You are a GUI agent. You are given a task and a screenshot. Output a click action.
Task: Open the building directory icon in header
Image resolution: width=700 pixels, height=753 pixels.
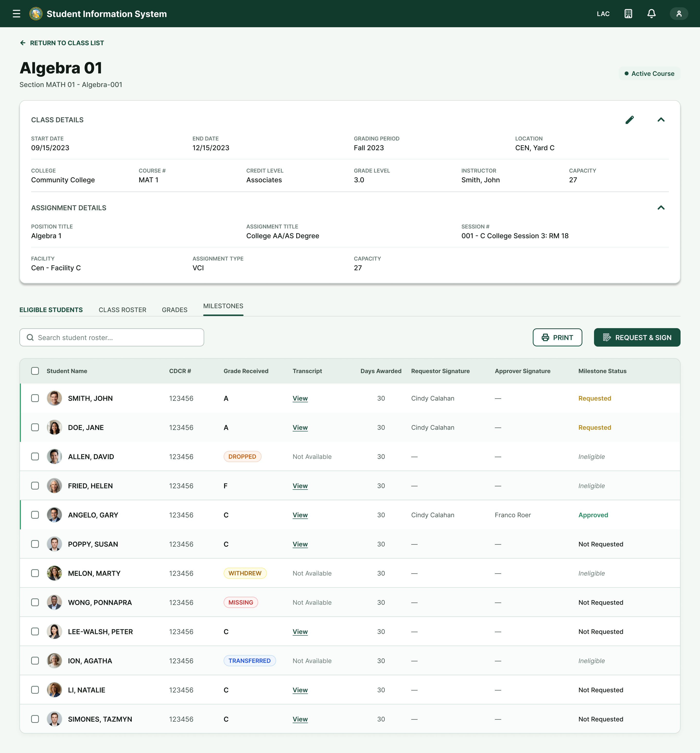click(628, 14)
